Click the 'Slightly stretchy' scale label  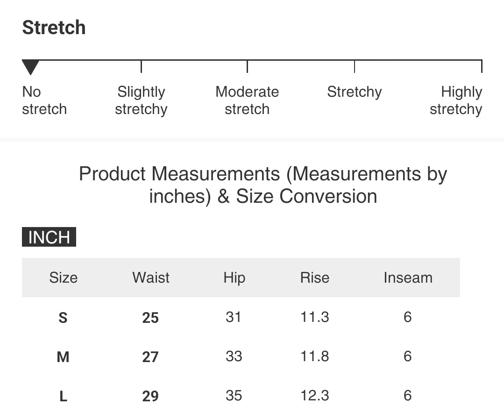click(141, 100)
